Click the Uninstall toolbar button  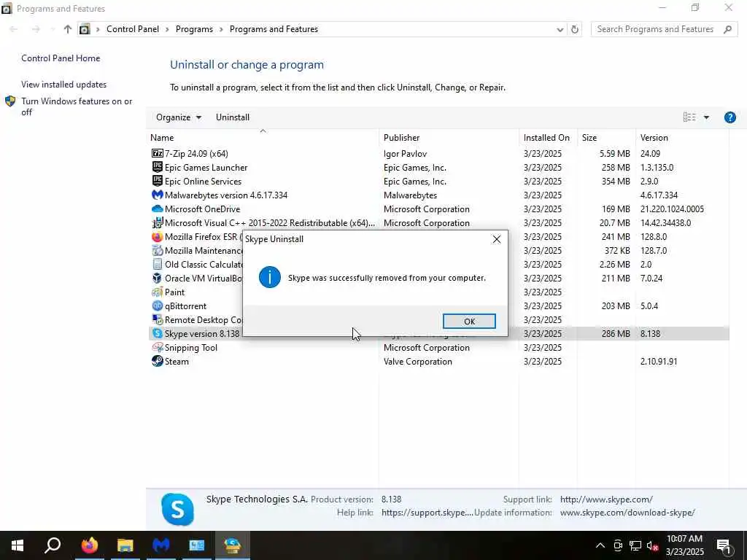[233, 117]
